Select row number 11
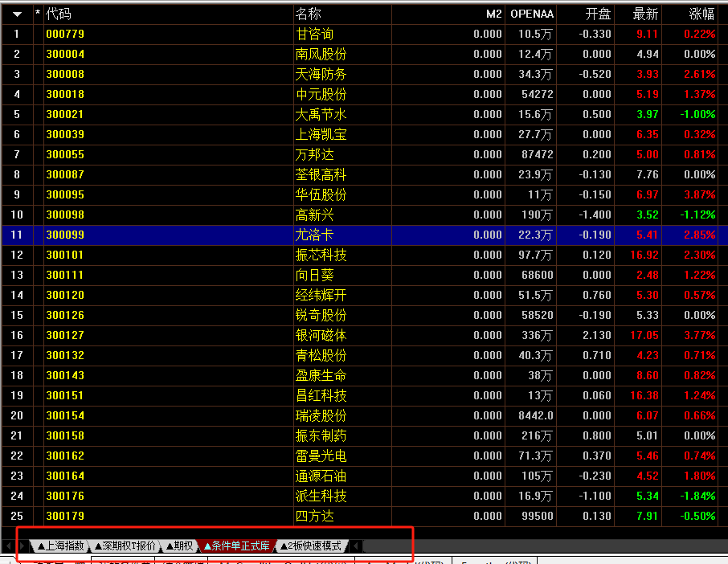Screen dimensions: 728x564 (x=17, y=235)
